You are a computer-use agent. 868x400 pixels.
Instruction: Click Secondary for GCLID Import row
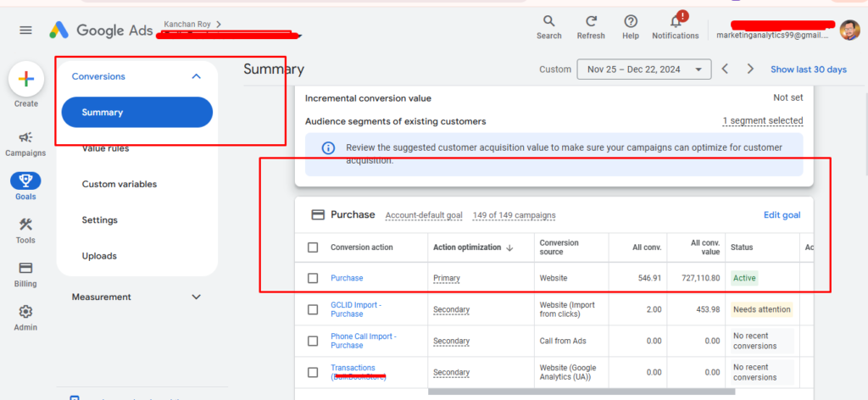tap(451, 310)
